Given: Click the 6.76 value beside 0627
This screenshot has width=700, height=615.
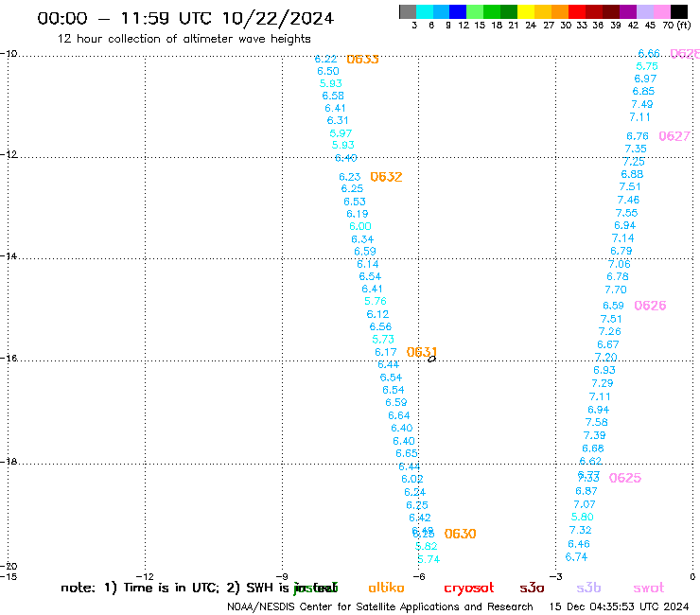Looking at the screenshot, I should [637, 136].
